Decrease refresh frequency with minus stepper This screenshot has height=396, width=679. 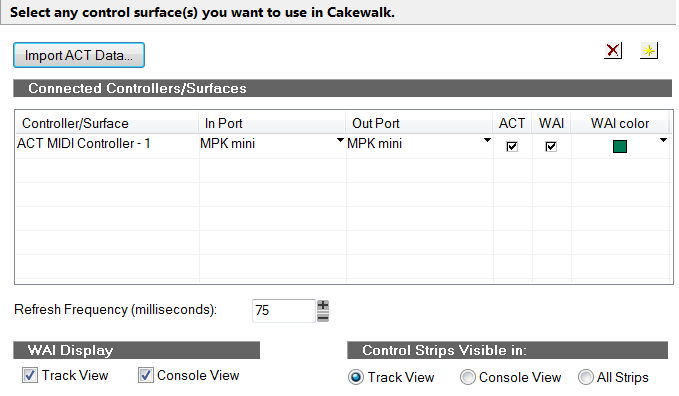pos(323,317)
